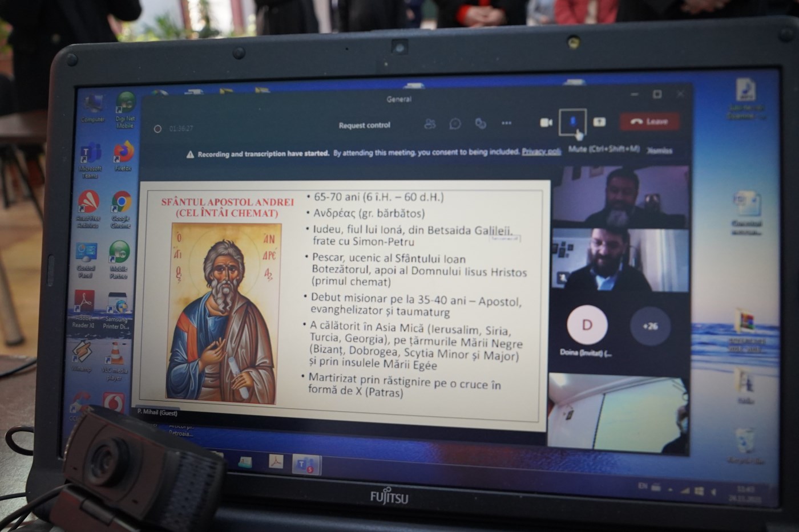Click the presenter label P. Mihail (Guest)
This screenshot has height=532, width=799.
pyautogui.click(x=157, y=412)
